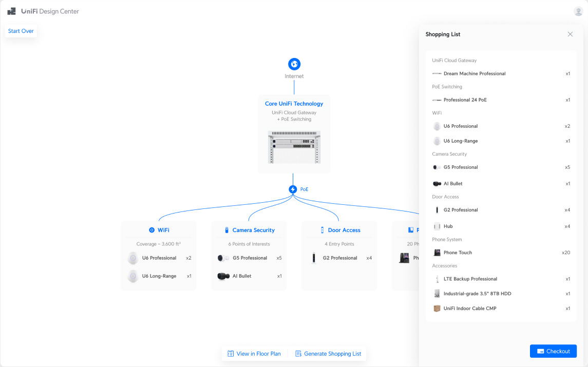The height and width of the screenshot is (367, 588).
Task: Click the Camera Security header icon
Action: [226, 230]
